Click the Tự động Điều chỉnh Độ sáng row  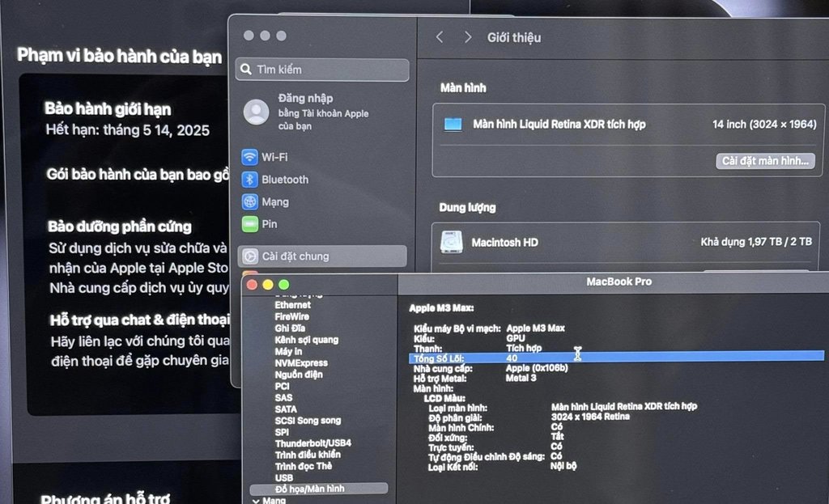pyautogui.click(x=495, y=456)
